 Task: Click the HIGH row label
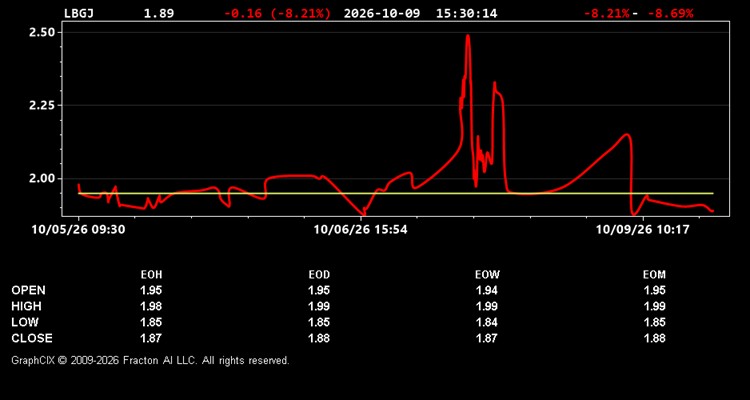tap(26, 306)
